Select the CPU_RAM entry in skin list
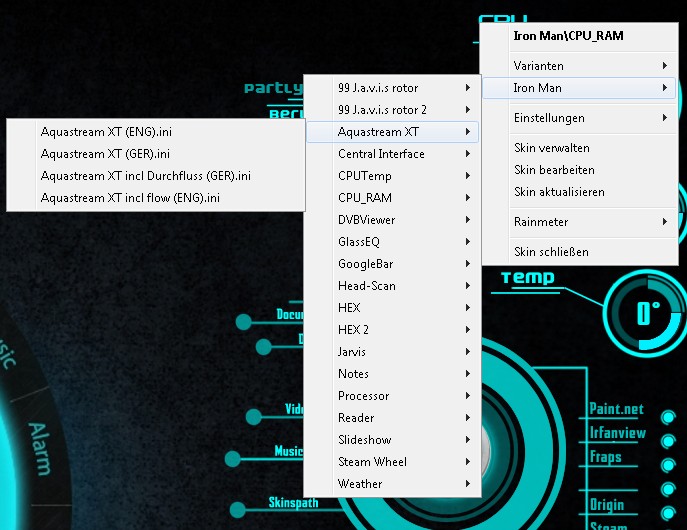687x530 pixels. point(393,198)
